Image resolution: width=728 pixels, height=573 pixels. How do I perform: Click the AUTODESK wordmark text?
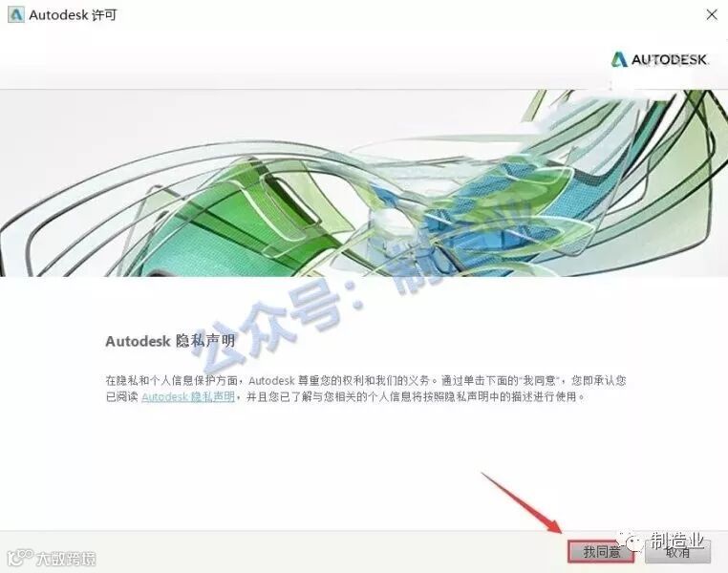click(669, 60)
